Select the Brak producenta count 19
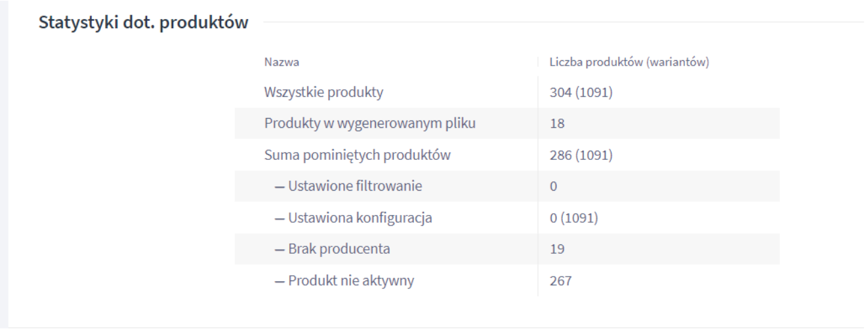868x329 pixels. (557, 250)
